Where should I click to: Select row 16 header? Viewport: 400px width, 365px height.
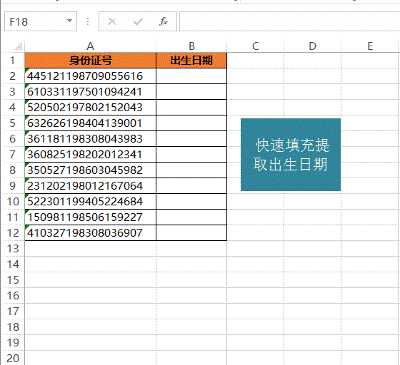coord(13,295)
